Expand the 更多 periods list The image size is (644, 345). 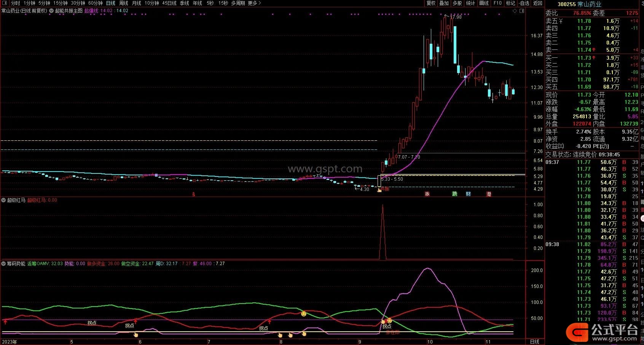tap(254, 3)
